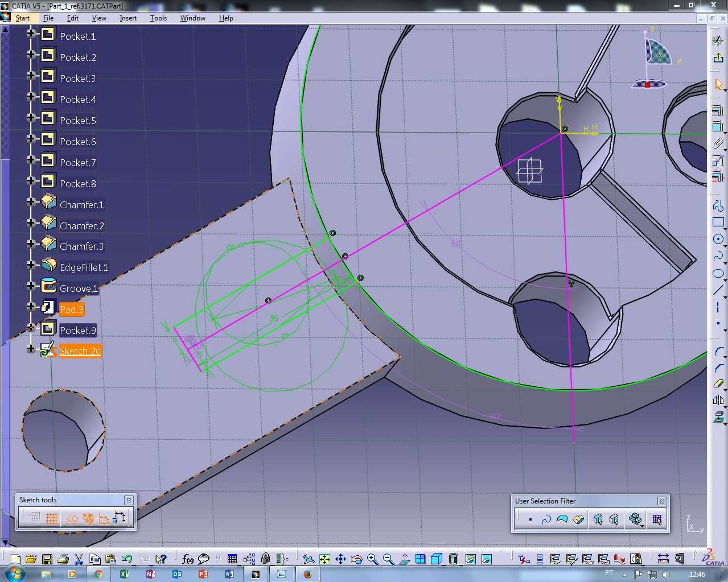Expand the Chamfer.3 tree node
728x582 pixels.
[31, 243]
